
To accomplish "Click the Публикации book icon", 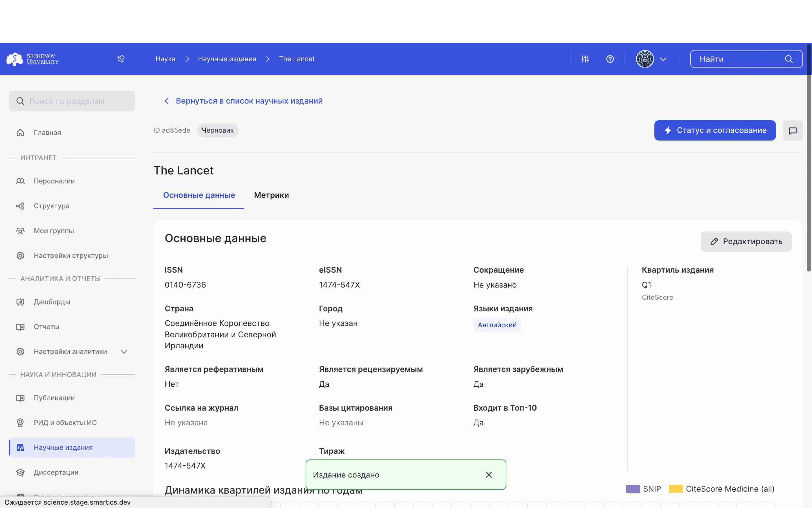I will 20,398.
